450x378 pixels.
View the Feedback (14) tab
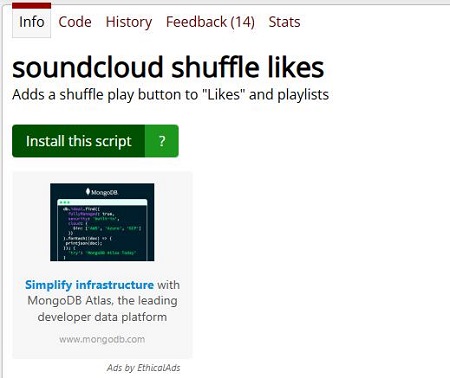point(210,22)
